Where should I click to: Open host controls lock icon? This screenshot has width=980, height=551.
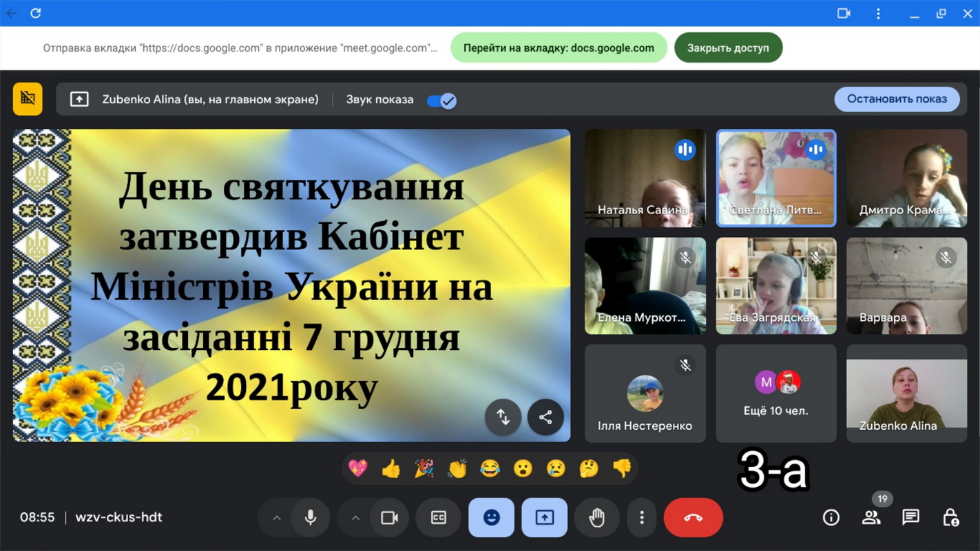click(950, 517)
